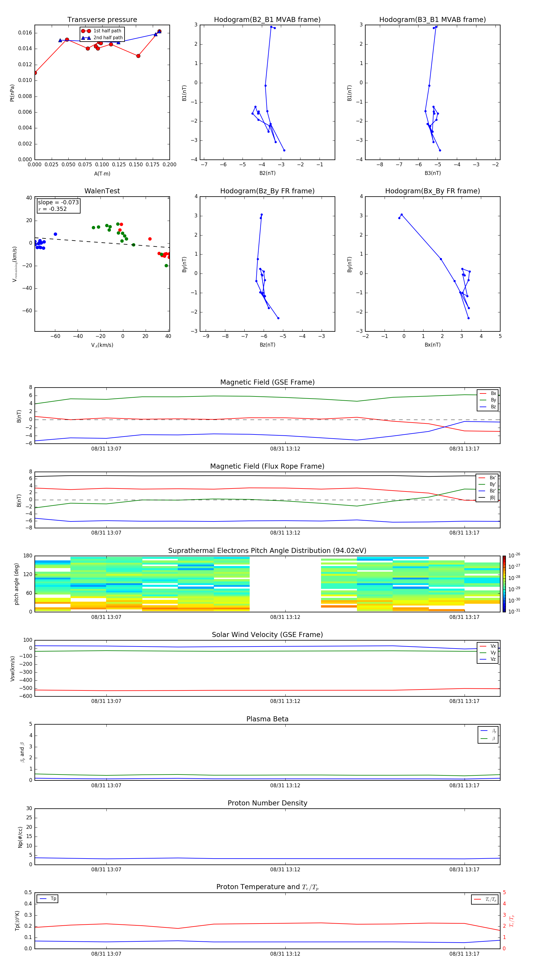535x980 pixels.
Task: Click the Bz(nT) x-axis label
Action: [267, 345]
